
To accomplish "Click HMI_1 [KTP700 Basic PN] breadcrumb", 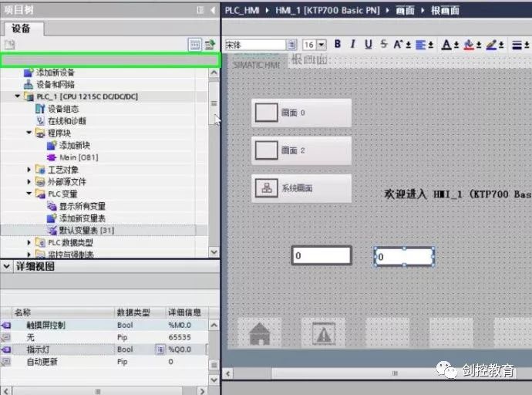I will (x=328, y=11).
